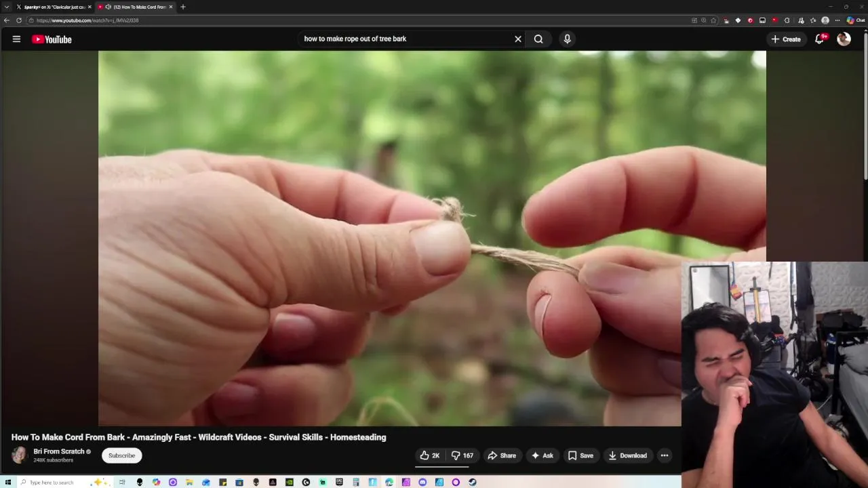Start voice search with microphone icon

tap(568, 39)
